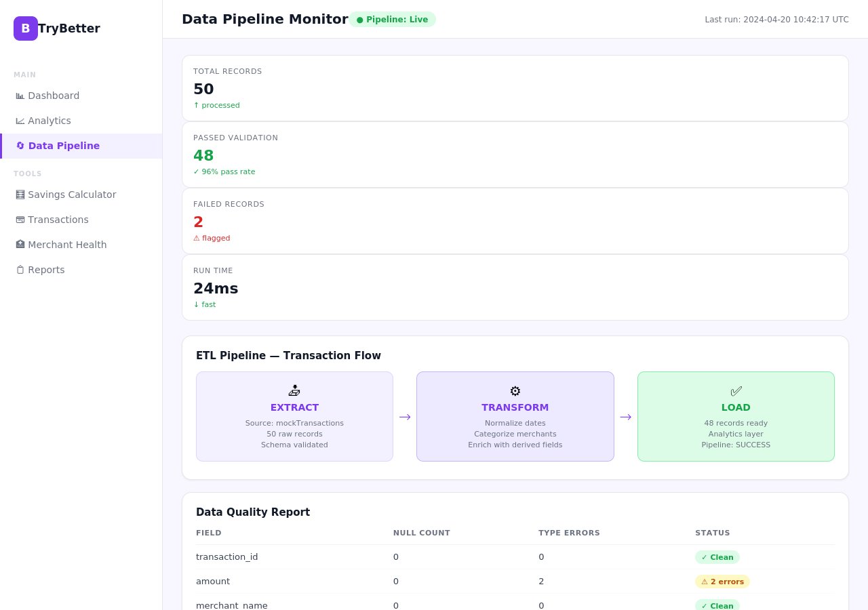Click the Savings Calculator icon

pyautogui.click(x=20, y=195)
